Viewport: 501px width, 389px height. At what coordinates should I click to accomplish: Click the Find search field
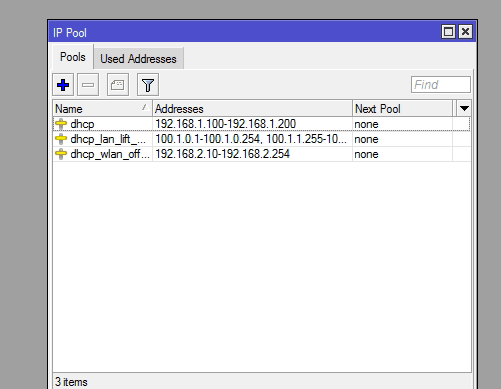tap(441, 85)
